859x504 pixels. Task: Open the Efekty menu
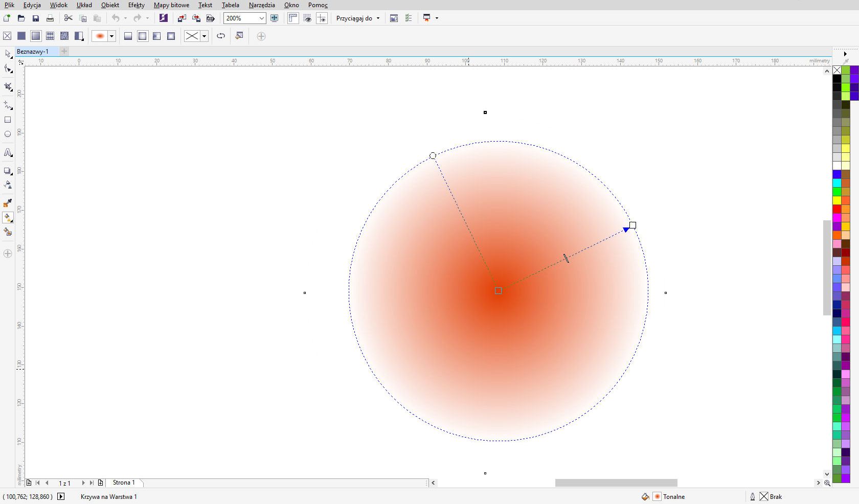pos(136,5)
